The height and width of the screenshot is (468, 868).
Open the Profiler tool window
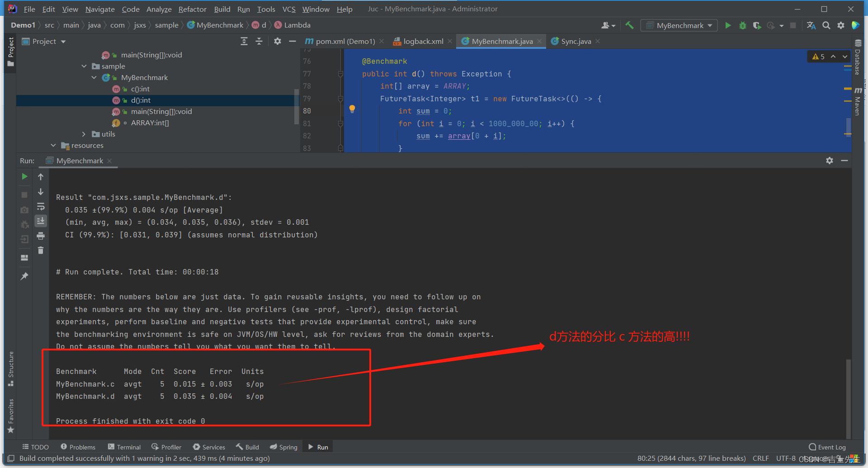(x=167, y=447)
